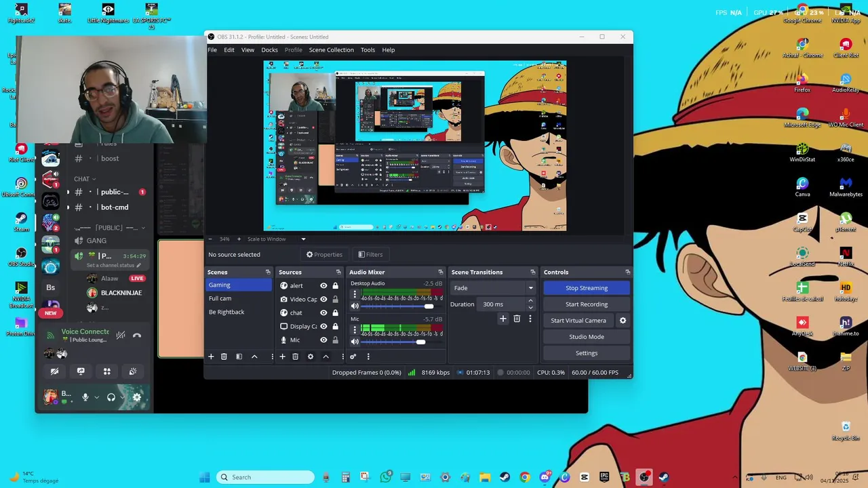Image resolution: width=868 pixels, height=488 pixels.
Task: Disconnect from Discord voice channel
Action: pyautogui.click(x=137, y=335)
